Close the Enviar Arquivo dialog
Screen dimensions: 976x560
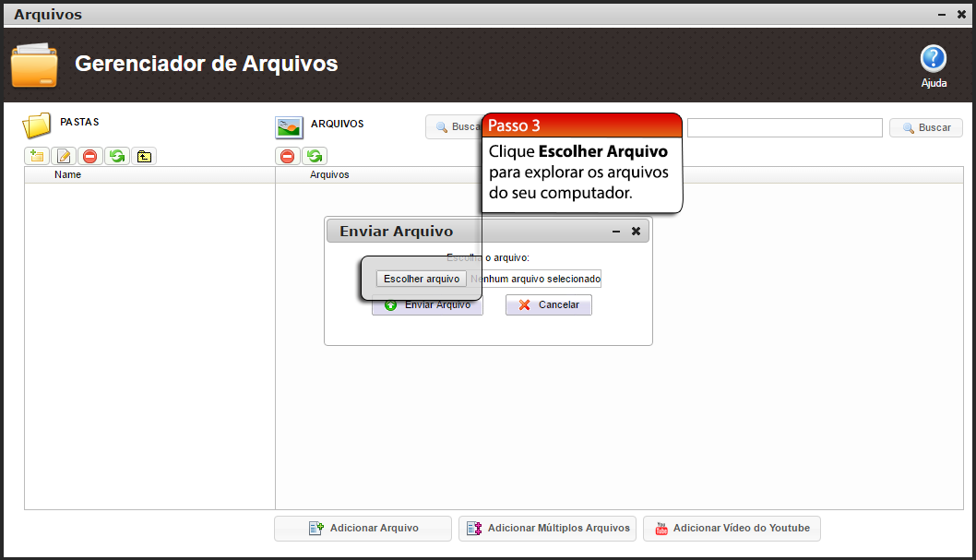(x=636, y=232)
